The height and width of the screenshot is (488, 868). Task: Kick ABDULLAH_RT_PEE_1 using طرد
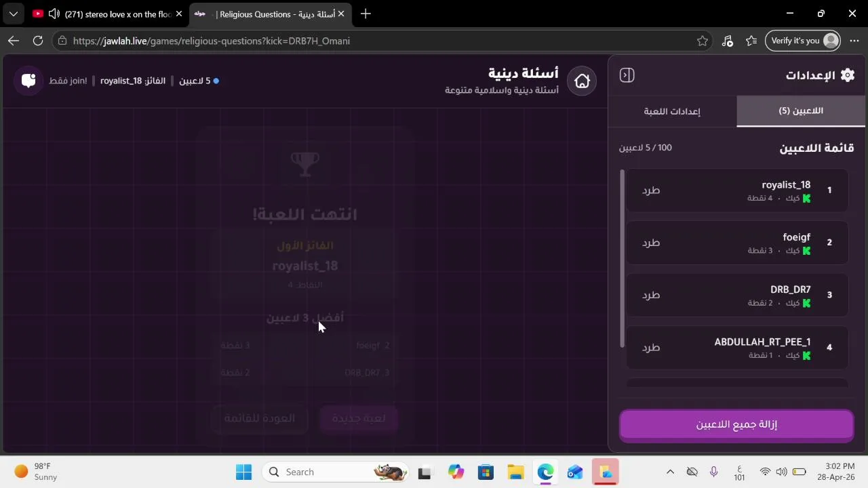point(651,347)
